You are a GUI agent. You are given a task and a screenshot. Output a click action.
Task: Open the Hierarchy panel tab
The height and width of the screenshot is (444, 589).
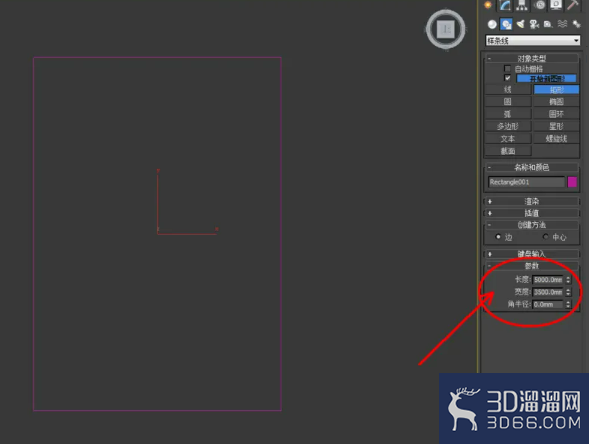coord(522,5)
